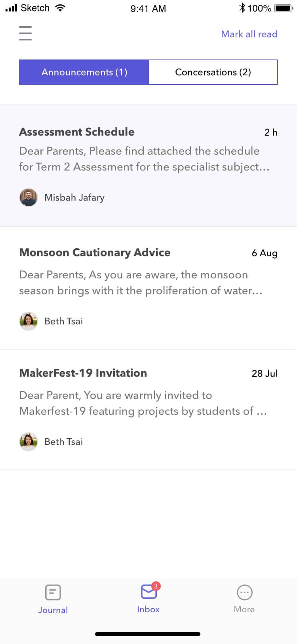Viewport: 297px width, 644px height.
Task: Open Monsoon Cautionary Advice announcement
Action: pos(95,253)
